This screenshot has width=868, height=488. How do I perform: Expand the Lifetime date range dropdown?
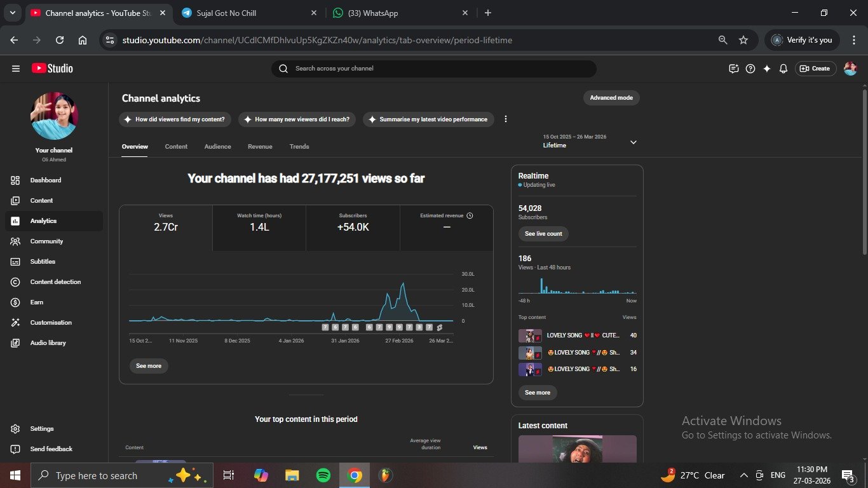(x=633, y=142)
